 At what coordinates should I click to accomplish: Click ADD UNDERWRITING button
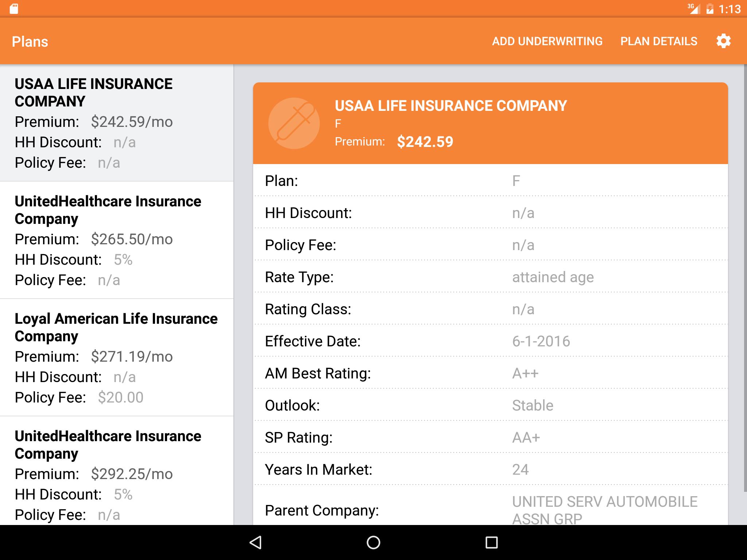pyautogui.click(x=547, y=41)
